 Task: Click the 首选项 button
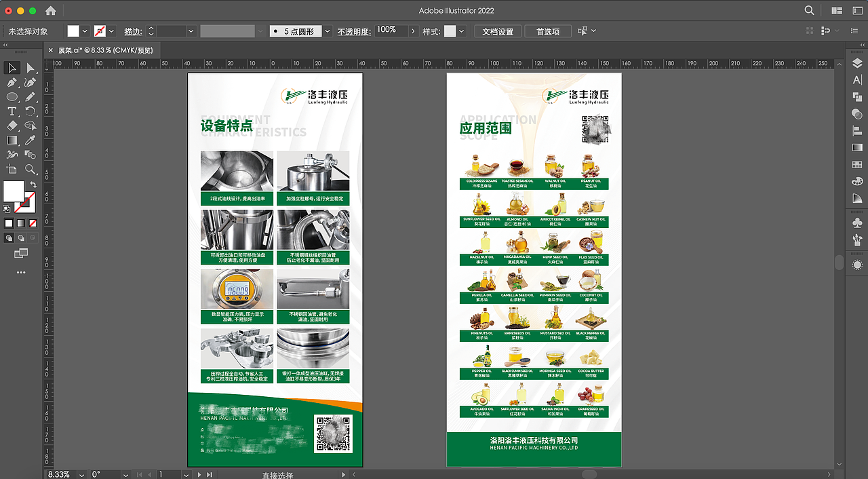pos(548,31)
